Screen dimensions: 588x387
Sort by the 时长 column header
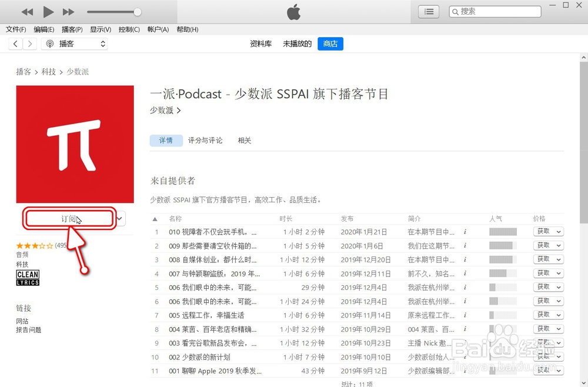click(x=286, y=219)
